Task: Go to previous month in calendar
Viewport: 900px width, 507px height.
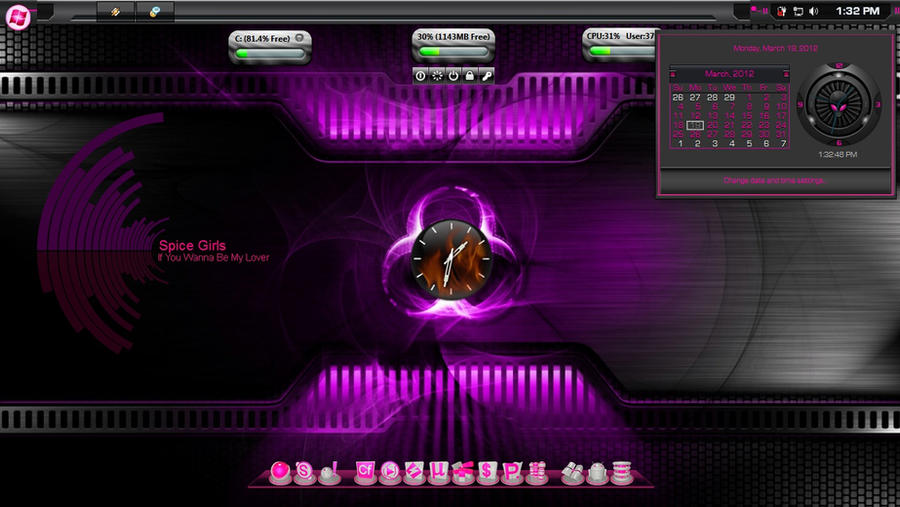Action: point(673,74)
